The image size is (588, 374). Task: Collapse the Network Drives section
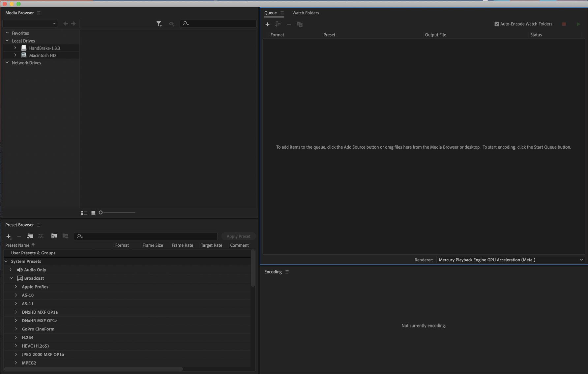[x=7, y=62]
